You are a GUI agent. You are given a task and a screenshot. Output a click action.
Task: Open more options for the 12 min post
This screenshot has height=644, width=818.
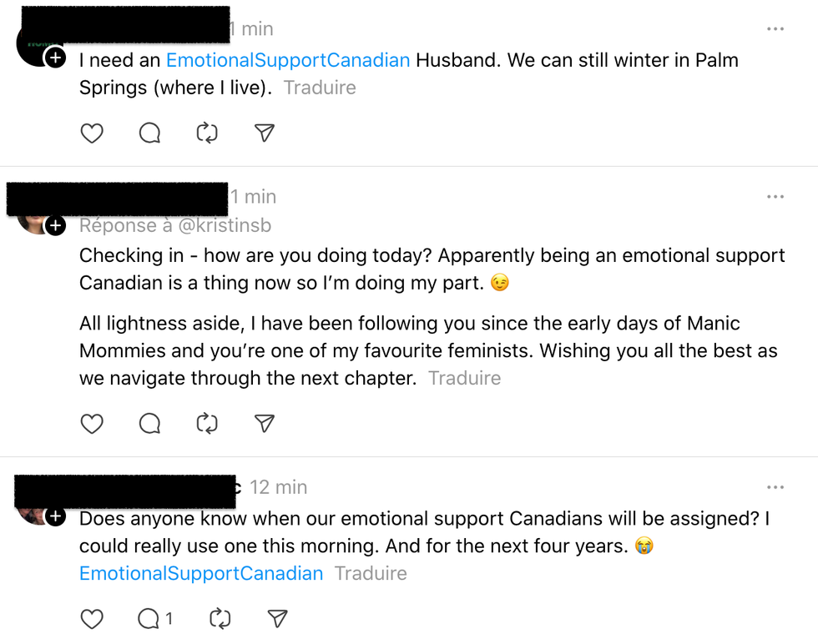click(775, 487)
